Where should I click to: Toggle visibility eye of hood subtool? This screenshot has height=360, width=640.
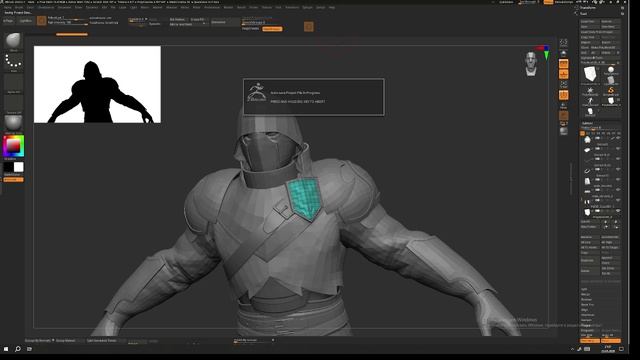(618, 139)
